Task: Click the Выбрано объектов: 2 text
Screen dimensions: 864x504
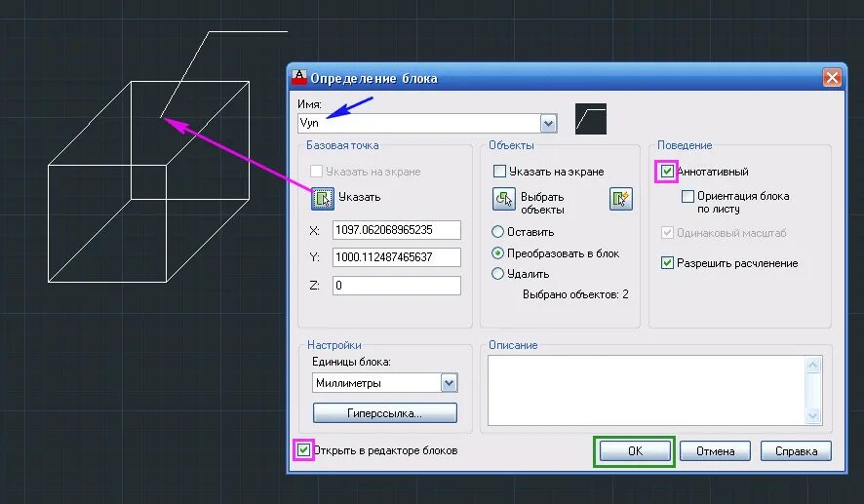Action: click(575, 294)
